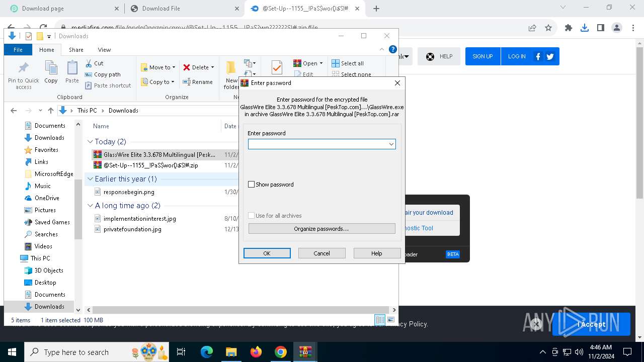Switch to the Home ribbon tab
The image size is (644, 362).
(x=47, y=50)
